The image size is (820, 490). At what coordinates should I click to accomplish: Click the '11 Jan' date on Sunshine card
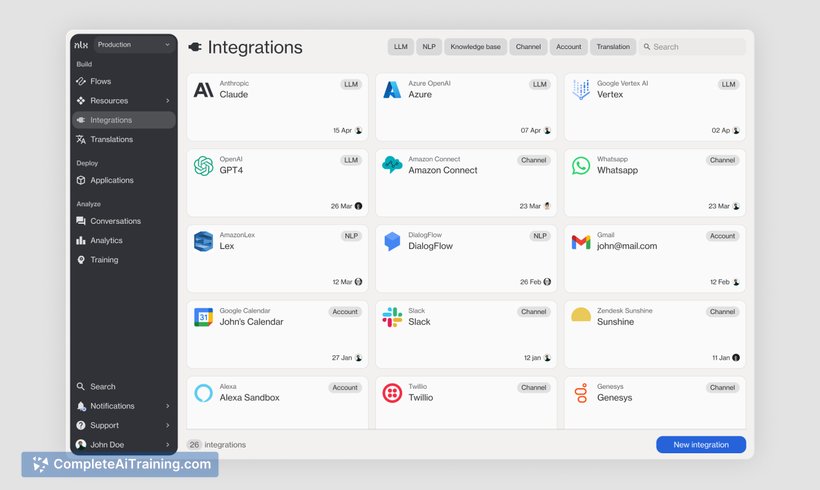721,358
